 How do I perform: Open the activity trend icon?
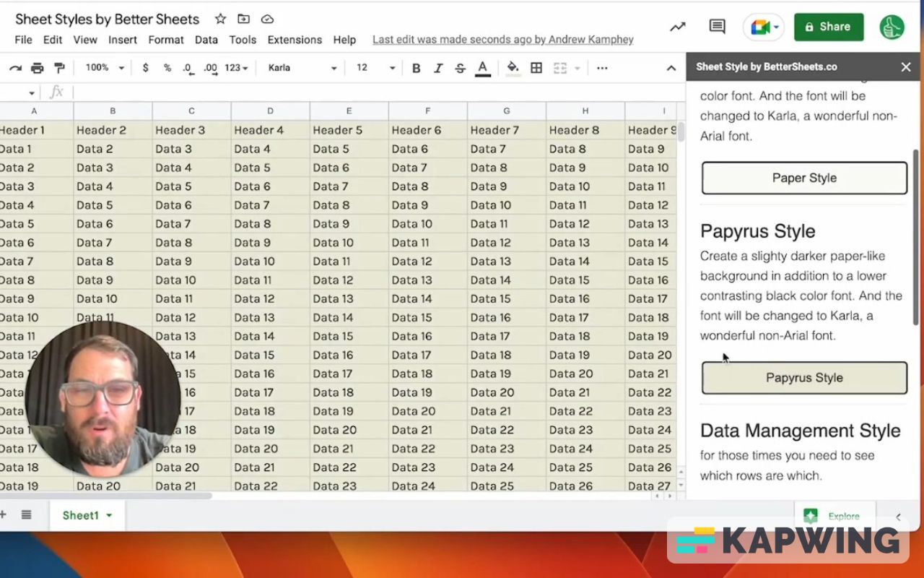[x=677, y=27]
